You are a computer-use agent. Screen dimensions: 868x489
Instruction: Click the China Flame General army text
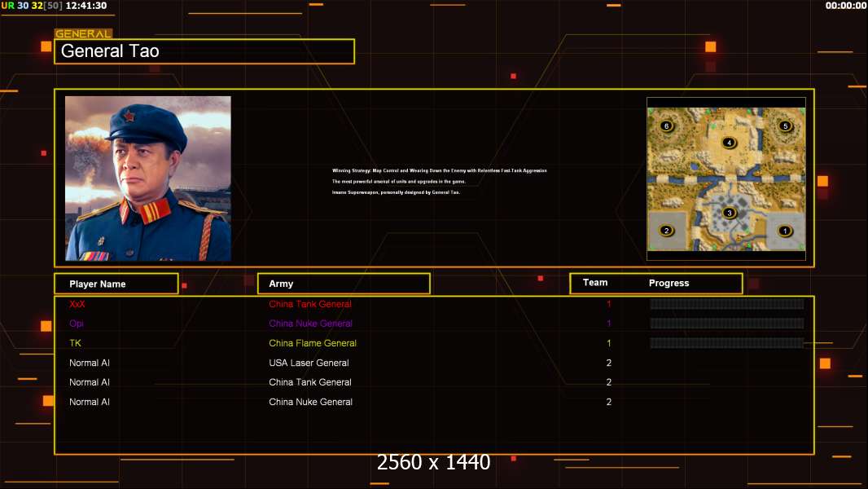(x=313, y=343)
